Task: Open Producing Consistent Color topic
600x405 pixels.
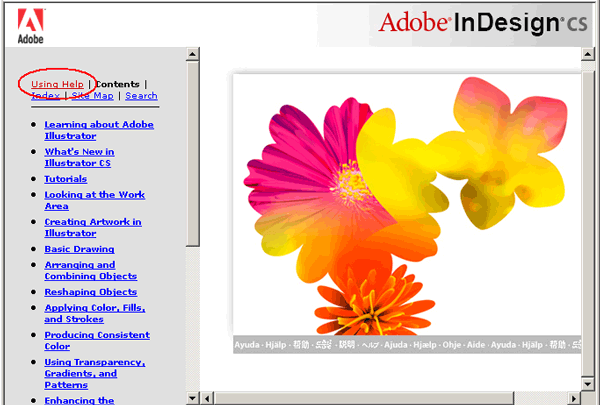Action: coord(97,340)
